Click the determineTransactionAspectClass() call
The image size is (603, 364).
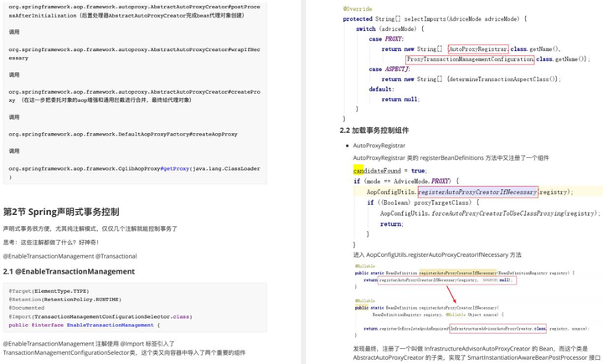pyautogui.click(x=502, y=79)
